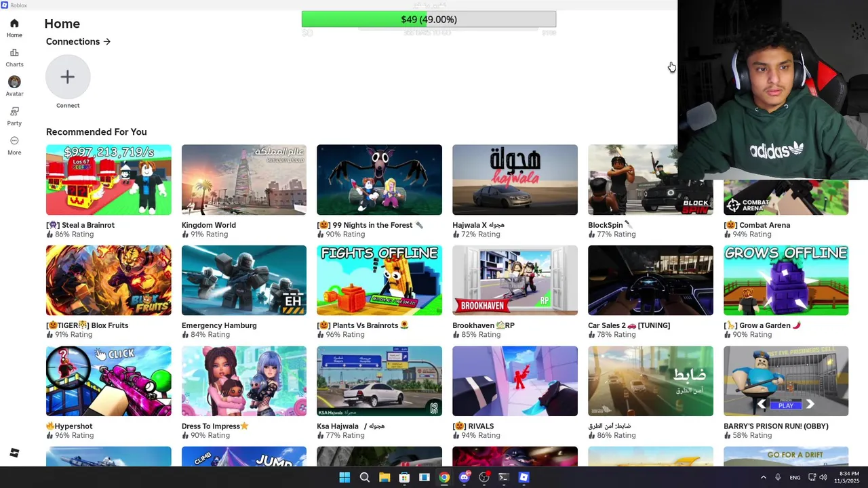
Task: Open the 99 Nights in the Forest thumbnail
Action: [x=379, y=180]
